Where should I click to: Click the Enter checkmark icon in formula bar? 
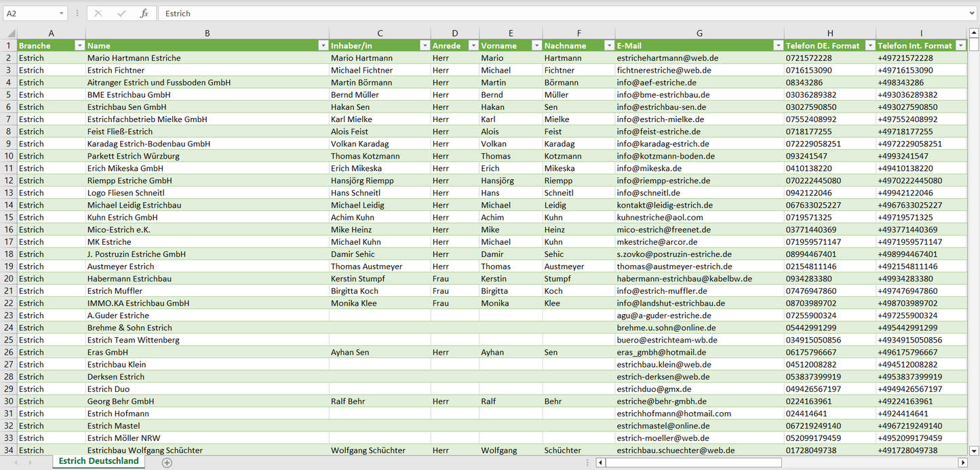[121, 14]
